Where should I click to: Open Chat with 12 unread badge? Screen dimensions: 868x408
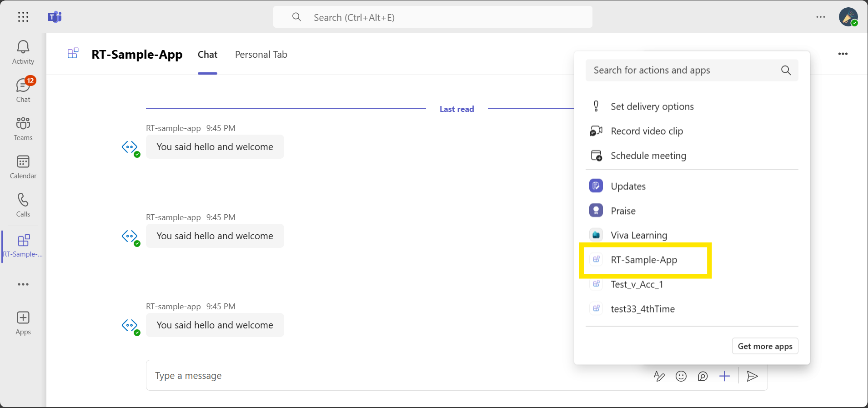(x=23, y=91)
